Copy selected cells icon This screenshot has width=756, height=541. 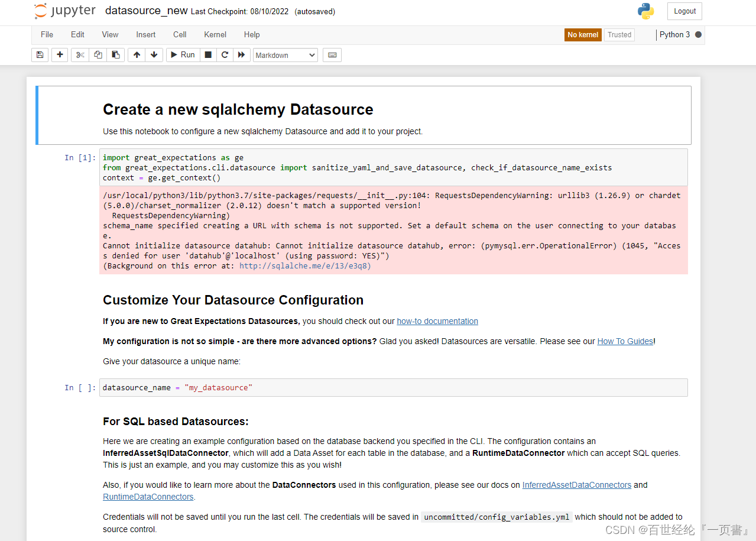pos(98,55)
